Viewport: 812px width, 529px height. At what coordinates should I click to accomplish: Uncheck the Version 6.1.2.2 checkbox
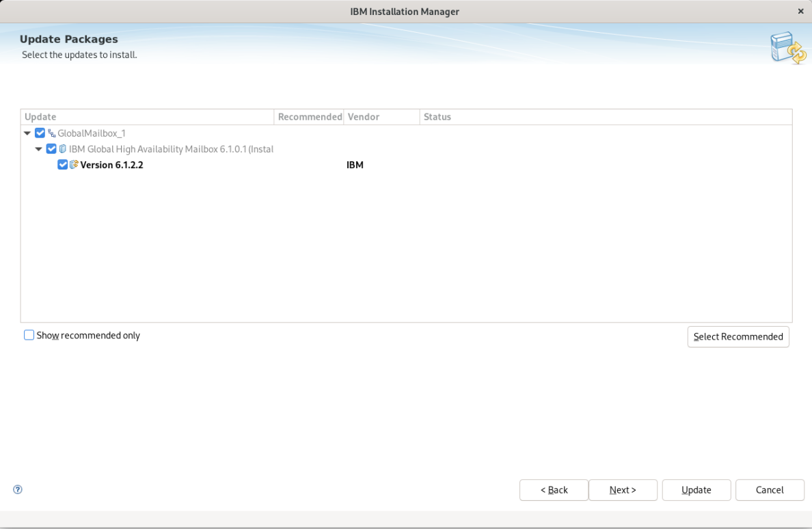63,165
